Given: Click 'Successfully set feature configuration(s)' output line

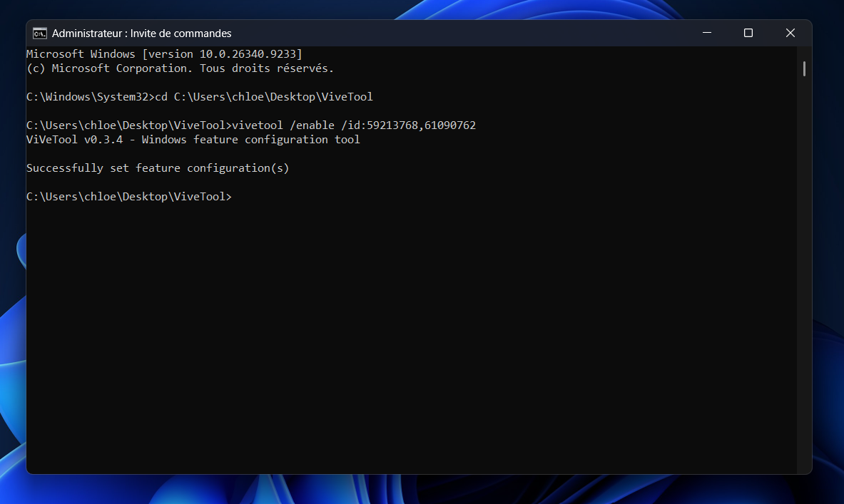Looking at the screenshot, I should pos(158,168).
